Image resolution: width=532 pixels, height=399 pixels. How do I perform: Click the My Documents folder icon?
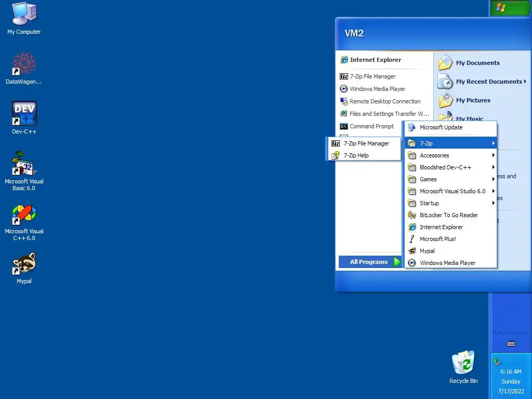point(445,63)
